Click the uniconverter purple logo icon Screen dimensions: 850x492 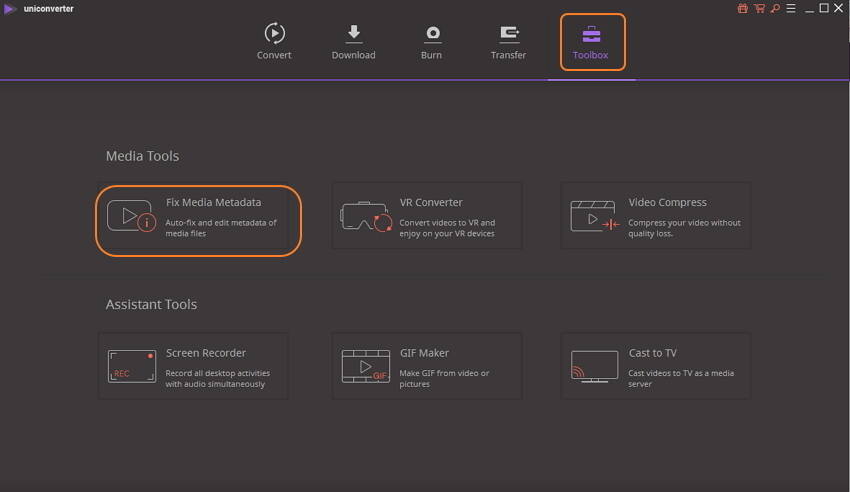pyautogui.click(x=9, y=9)
